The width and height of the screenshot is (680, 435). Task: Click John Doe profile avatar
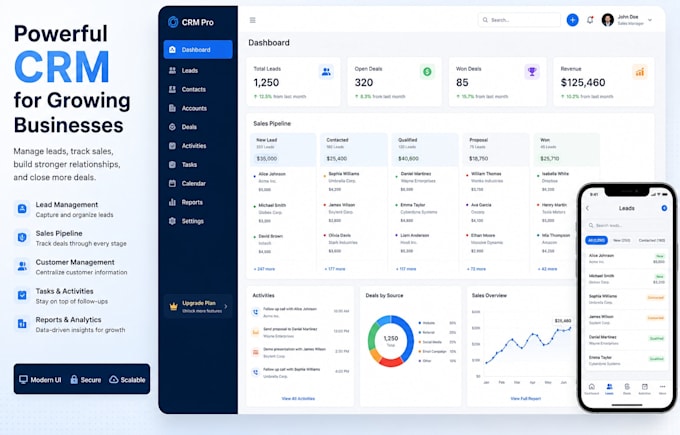[x=608, y=20]
